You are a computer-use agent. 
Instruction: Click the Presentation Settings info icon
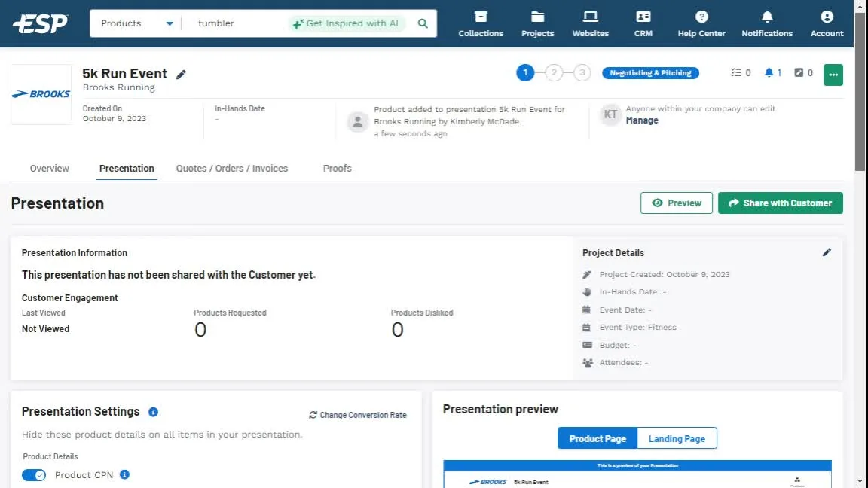click(154, 412)
